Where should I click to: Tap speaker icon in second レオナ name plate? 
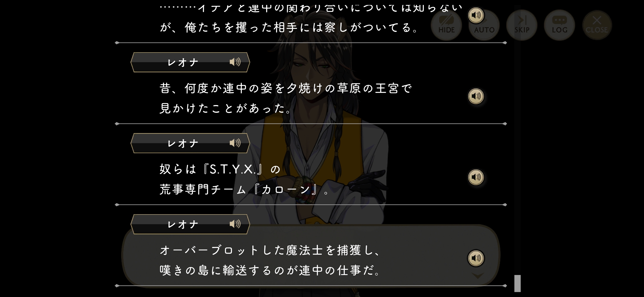coord(235,143)
